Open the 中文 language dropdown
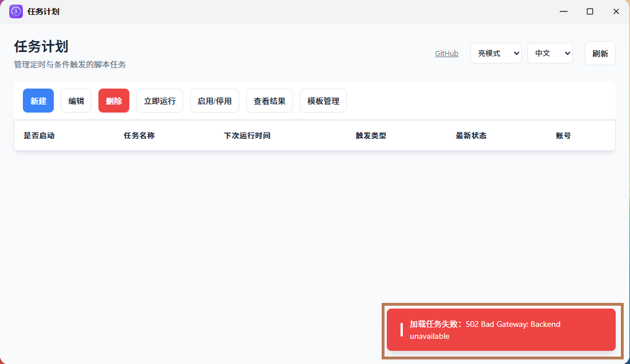 point(550,53)
